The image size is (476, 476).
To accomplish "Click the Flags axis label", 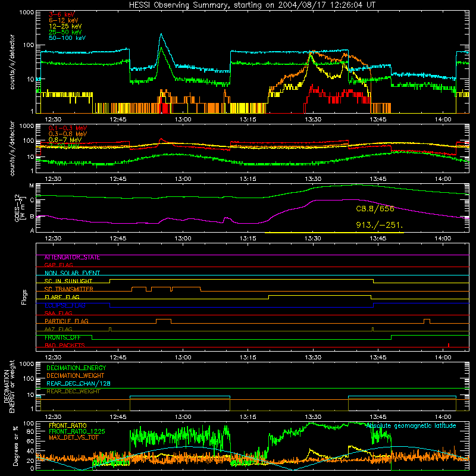I will pyautogui.click(x=24, y=297).
